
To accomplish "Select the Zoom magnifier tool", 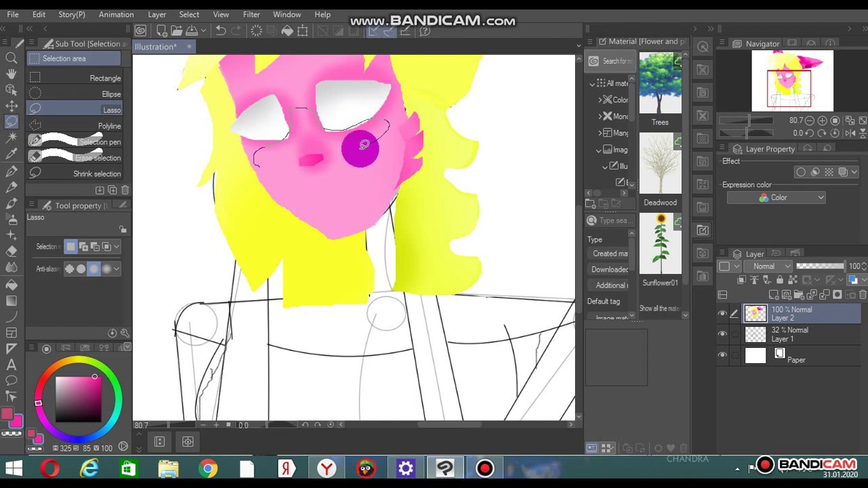I will pos(12,58).
